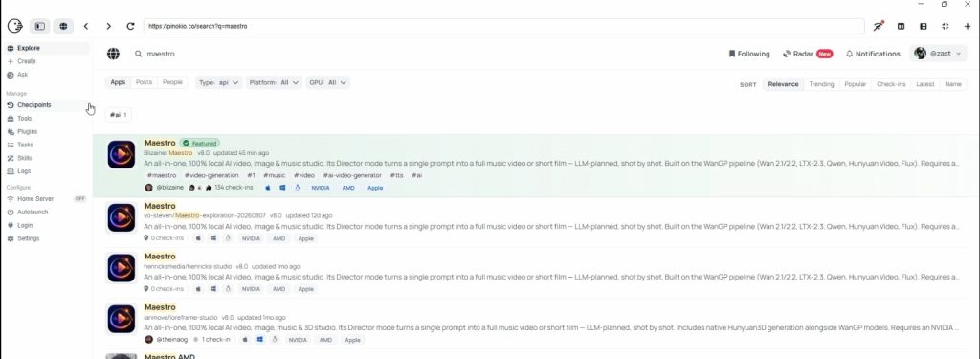Click Windows icon in featured row
The image size is (980, 359).
click(x=282, y=188)
